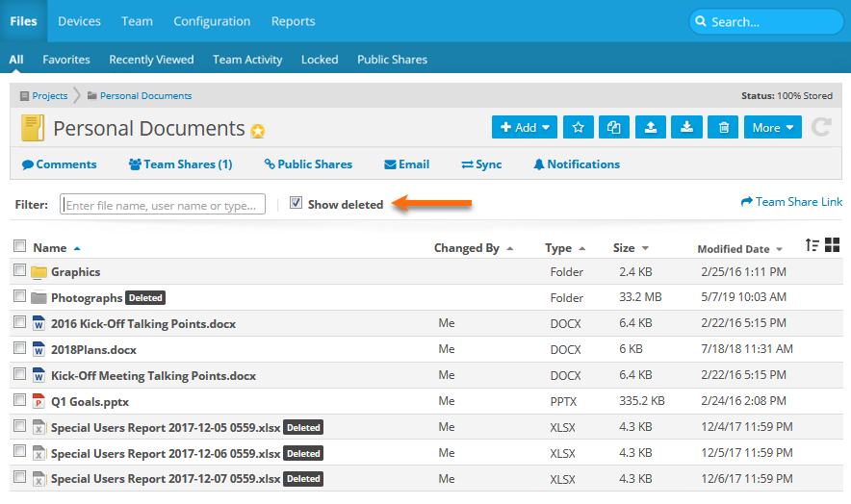This screenshot has width=851, height=504.
Task: Click the upload icon button
Action: coord(651,127)
